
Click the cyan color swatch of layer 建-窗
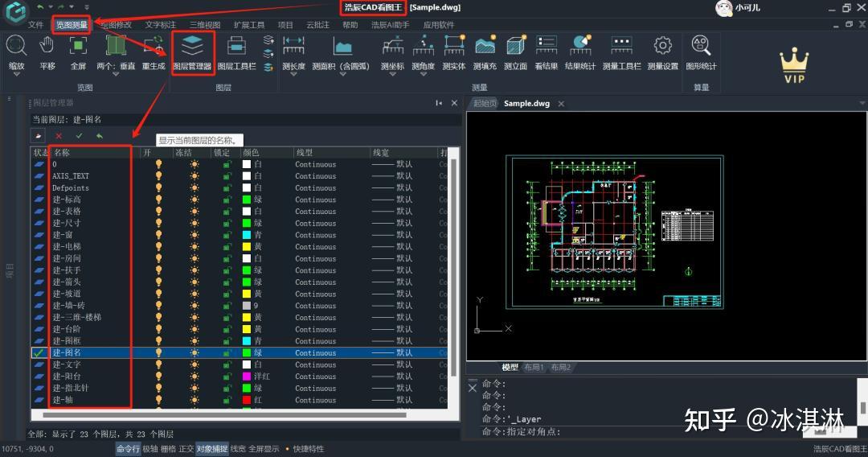tap(247, 235)
